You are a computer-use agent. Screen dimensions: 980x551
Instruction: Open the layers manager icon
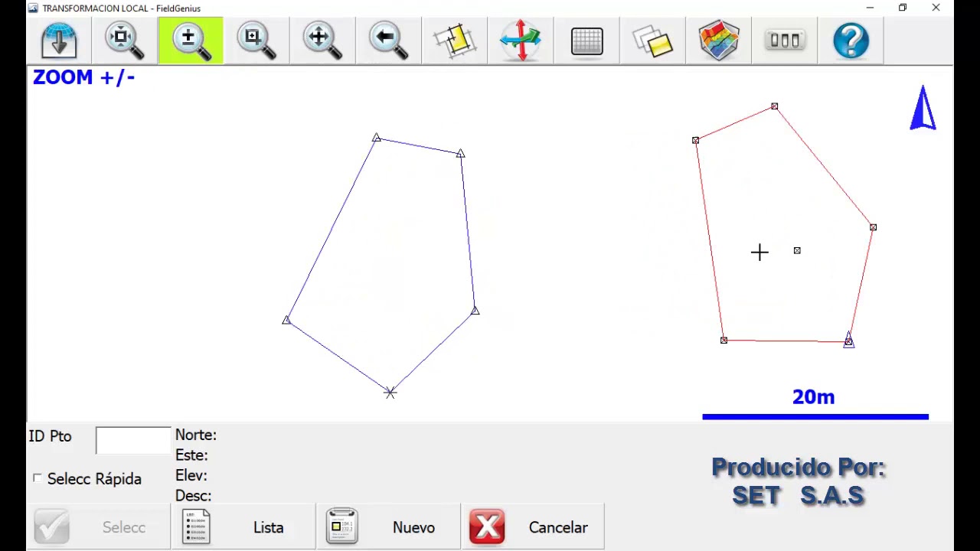[x=652, y=40]
